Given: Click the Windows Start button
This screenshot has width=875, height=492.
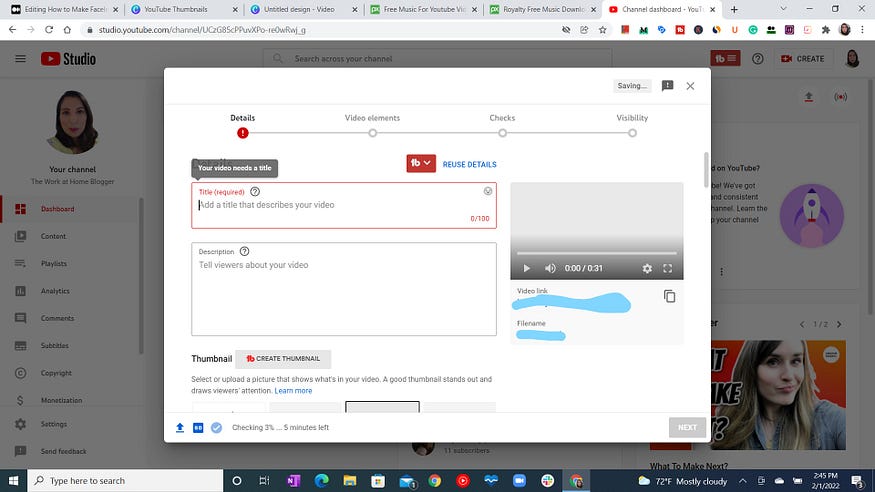Looking at the screenshot, I should click(13, 481).
